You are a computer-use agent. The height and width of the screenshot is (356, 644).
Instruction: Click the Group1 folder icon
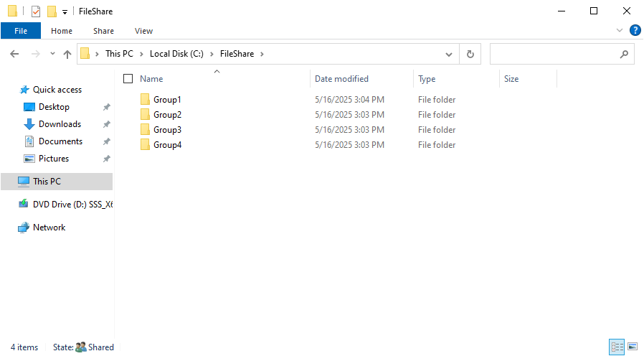click(145, 100)
